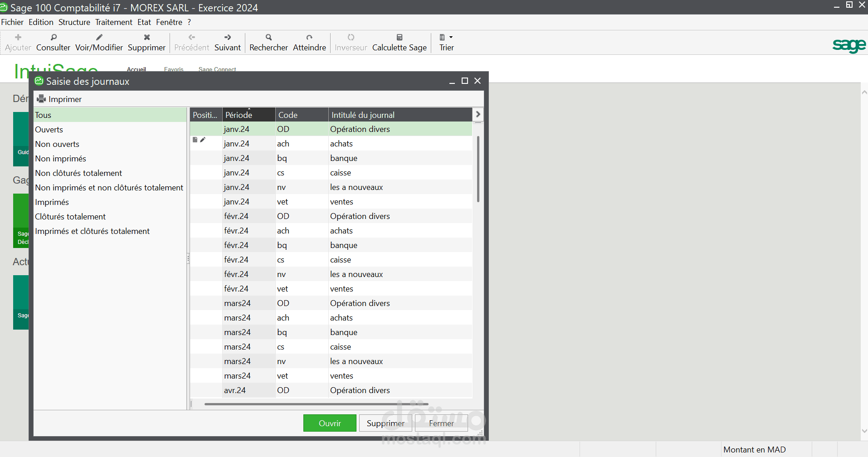This screenshot has width=868, height=457.
Task: Select Imprimés et clôturés totalement filter
Action: (x=110, y=231)
